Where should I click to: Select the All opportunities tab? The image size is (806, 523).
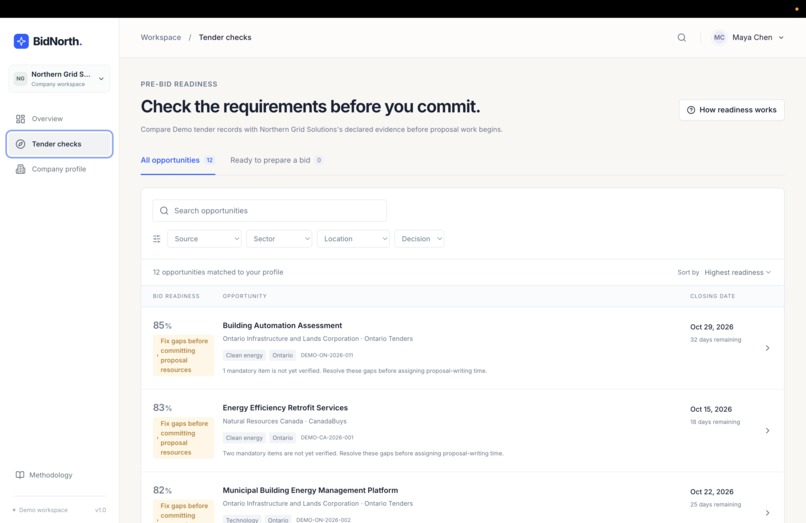click(178, 160)
